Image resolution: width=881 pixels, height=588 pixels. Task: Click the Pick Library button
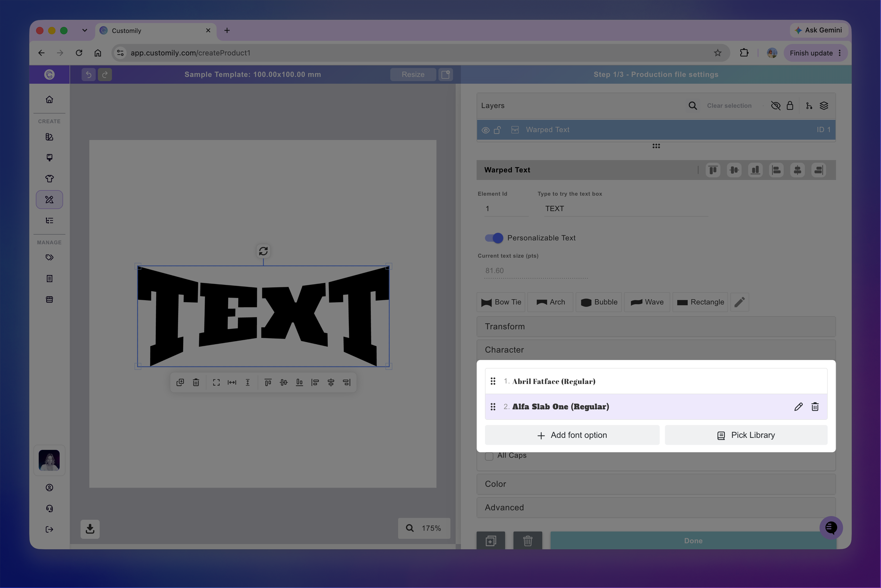(746, 435)
